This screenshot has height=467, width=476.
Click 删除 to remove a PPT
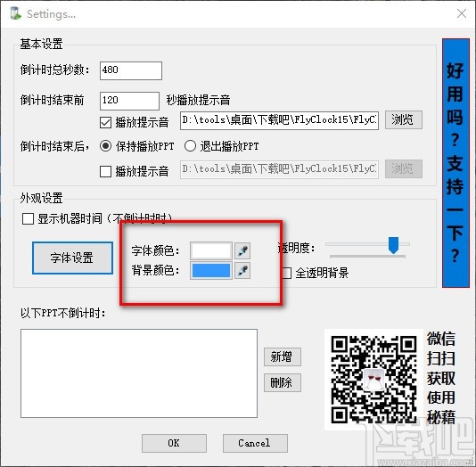pos(283,382)
